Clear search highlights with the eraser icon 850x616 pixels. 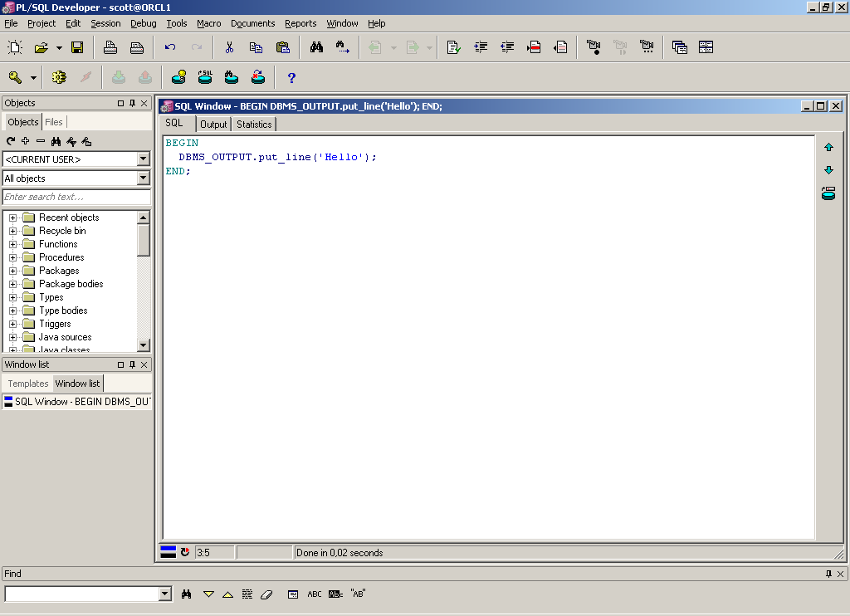coord(266,594)
